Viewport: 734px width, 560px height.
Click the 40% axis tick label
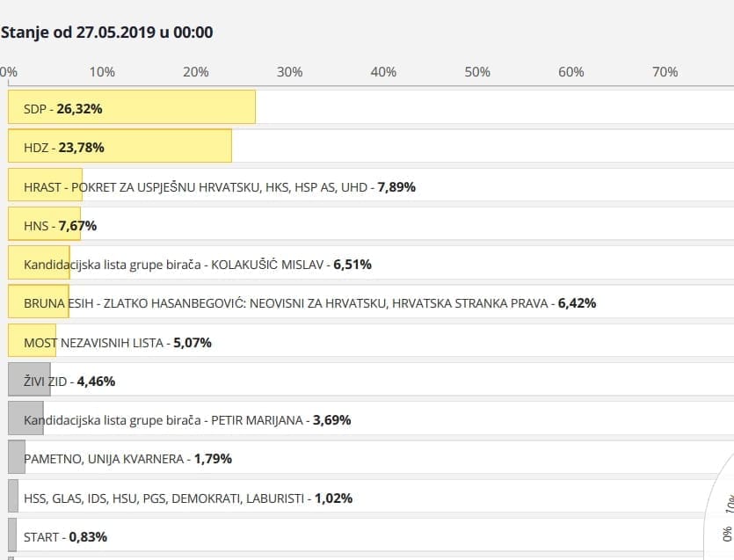[383, 72]
